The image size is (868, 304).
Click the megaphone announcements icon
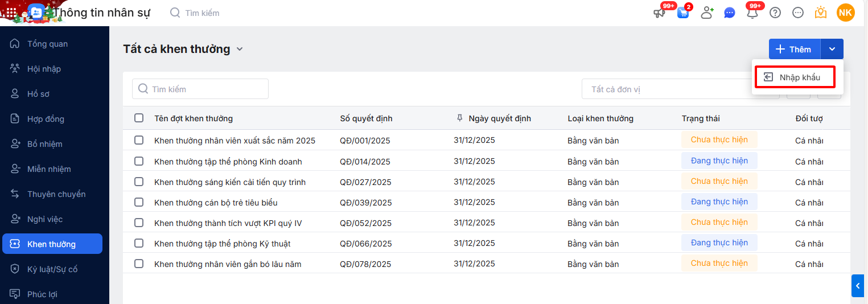pyautogui.click(x=660, y=13)
